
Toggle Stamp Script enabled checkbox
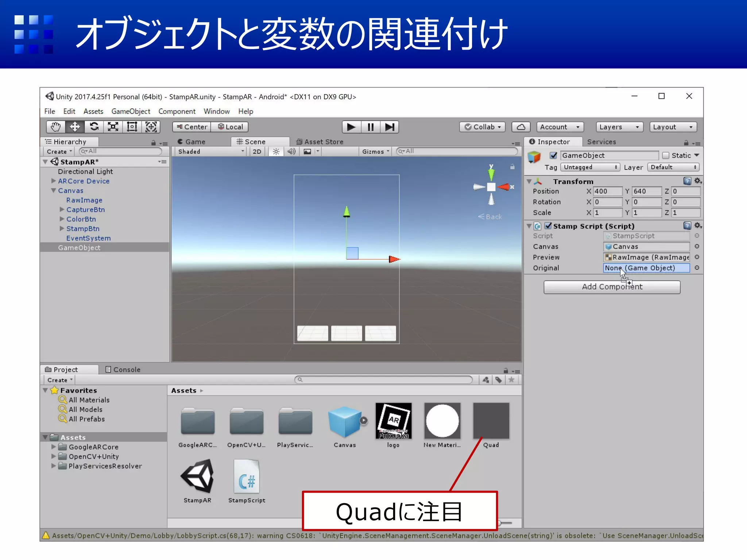[x=548, y=226]
